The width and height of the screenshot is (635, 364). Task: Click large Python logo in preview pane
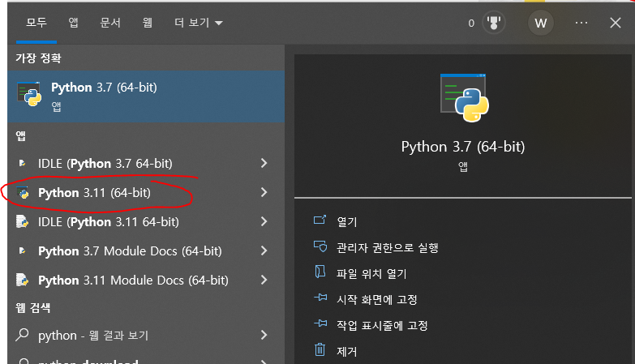point(464,98)
